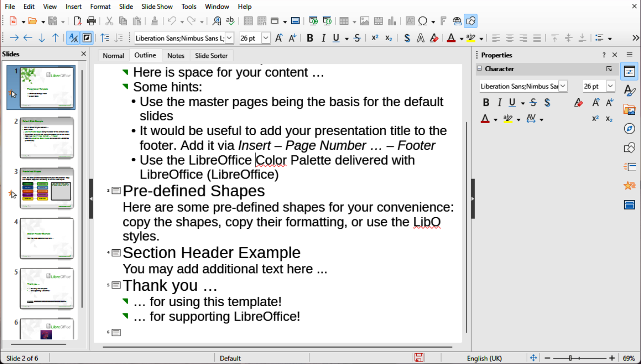Click the zoom-in plus button in status bar

click(x=612, y=358)
